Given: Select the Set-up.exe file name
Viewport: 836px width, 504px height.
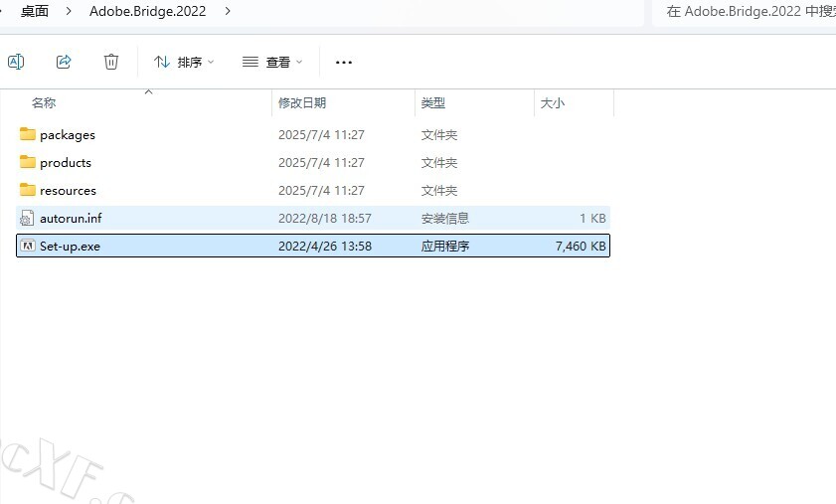Looking at the screenshot, I should click(70, 246).
